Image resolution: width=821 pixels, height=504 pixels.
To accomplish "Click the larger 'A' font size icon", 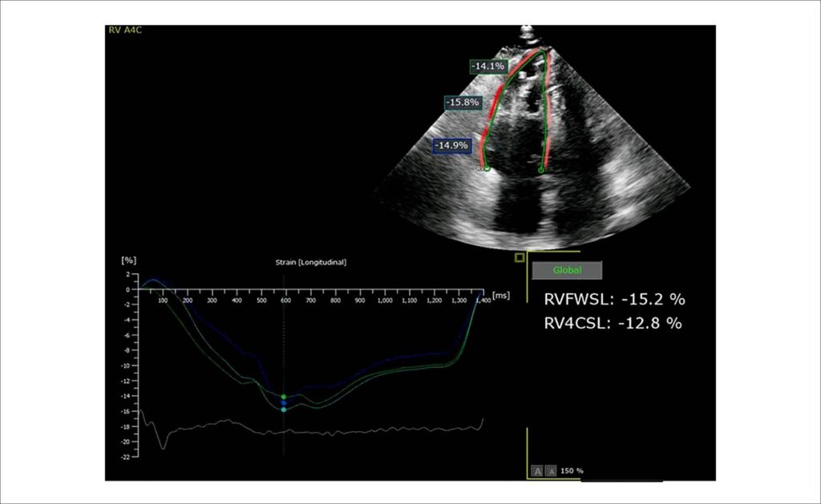I will pos(536,471).
